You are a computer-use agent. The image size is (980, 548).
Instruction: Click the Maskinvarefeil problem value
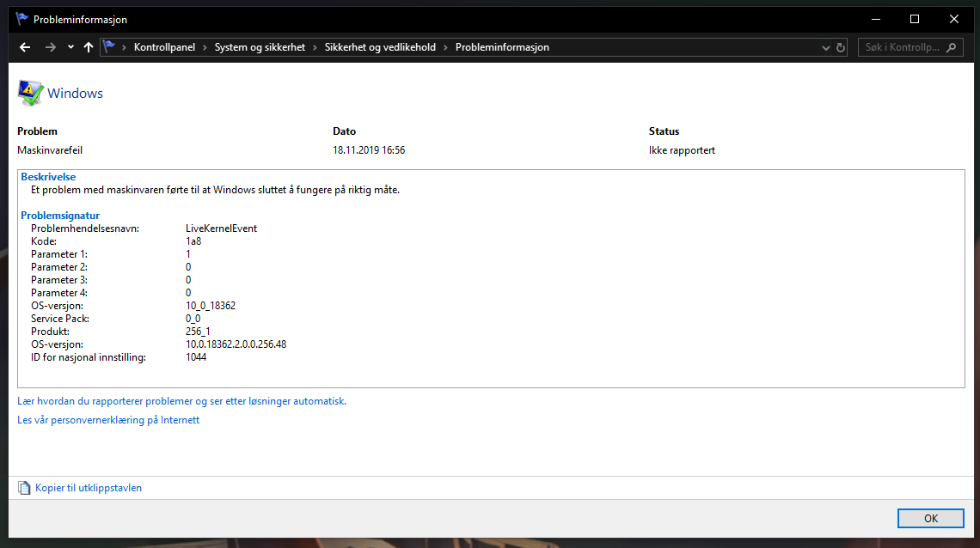(50, 150)
